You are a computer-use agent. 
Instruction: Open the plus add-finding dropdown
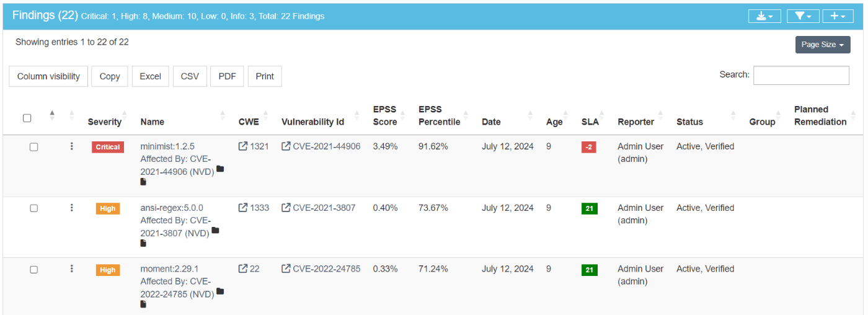point(838,16)
